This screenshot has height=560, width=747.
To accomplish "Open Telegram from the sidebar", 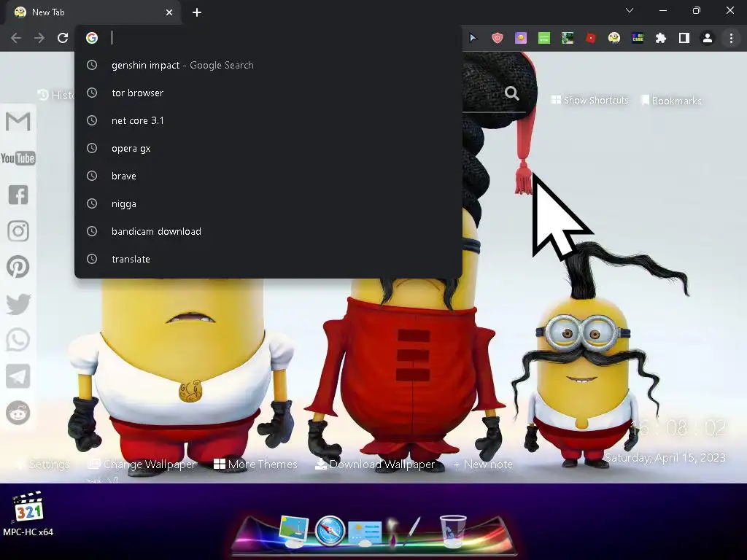I will [18, 376].
